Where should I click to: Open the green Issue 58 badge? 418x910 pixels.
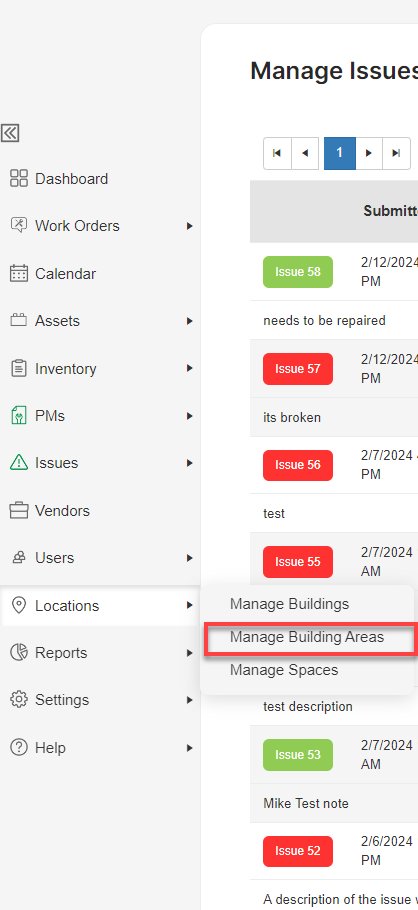click(x=298, y=272)
